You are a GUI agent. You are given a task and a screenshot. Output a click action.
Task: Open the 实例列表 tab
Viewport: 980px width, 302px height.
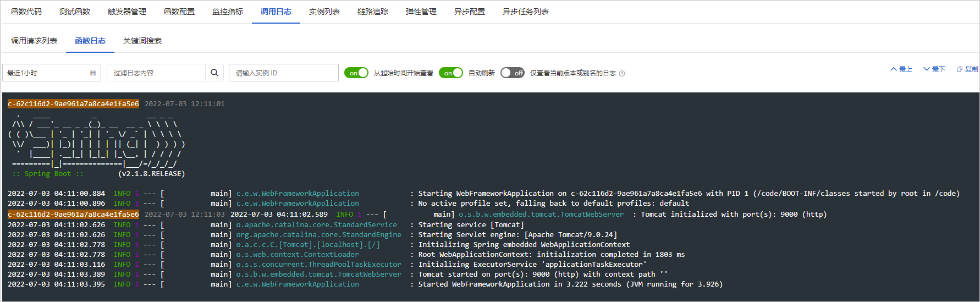[324, 12]
